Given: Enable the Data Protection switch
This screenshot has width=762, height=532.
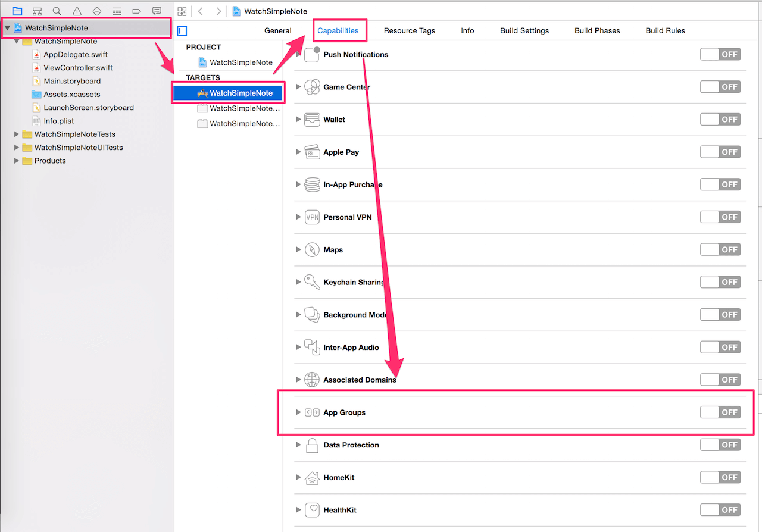Looking at the screenshot, I should point(720,445).
